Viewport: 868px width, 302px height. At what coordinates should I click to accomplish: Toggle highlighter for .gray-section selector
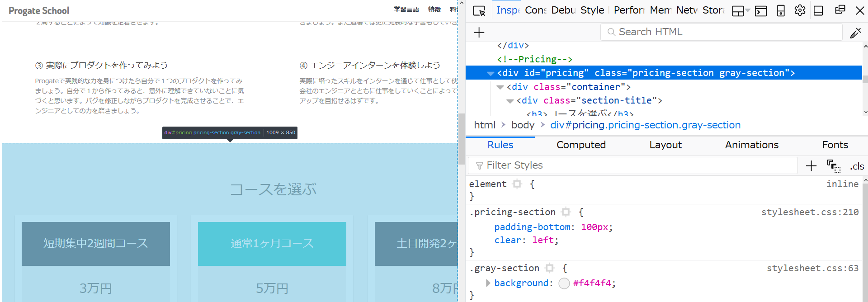click(x=550, y=268)
